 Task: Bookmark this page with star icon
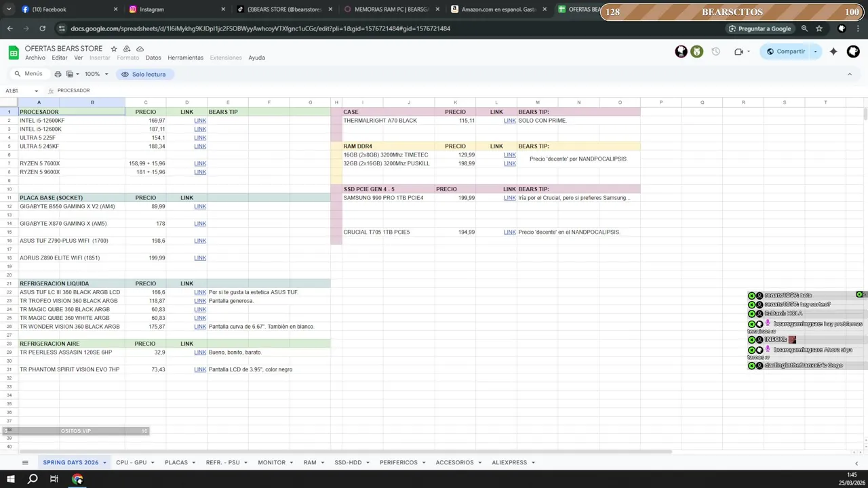[819, 28]
